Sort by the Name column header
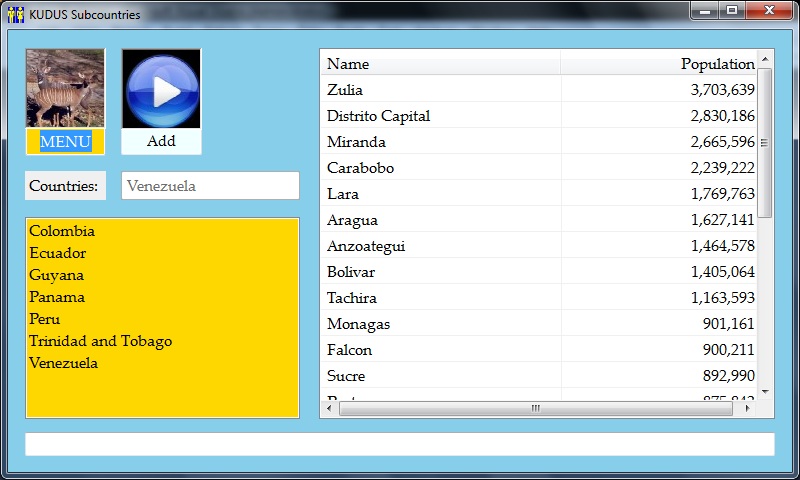Image resolution: width=800 pixels, height=480 pixels. click(440, 63)
